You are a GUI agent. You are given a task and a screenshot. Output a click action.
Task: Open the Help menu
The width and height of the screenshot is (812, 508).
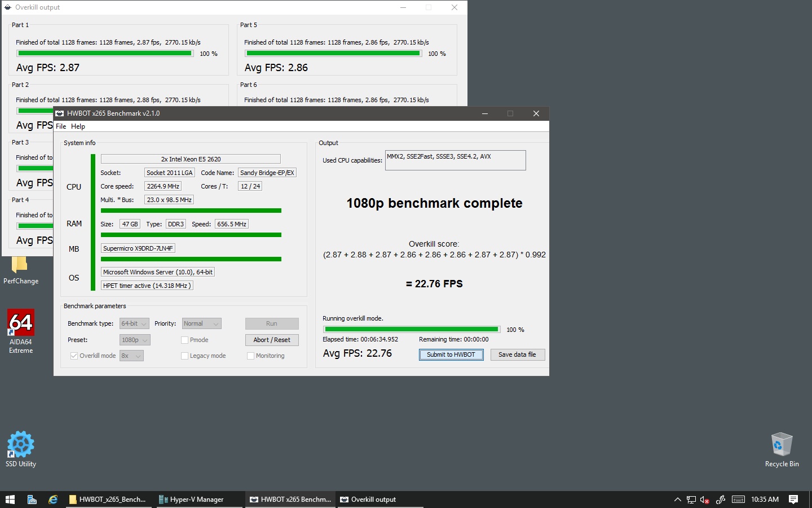tap(78, 126)
